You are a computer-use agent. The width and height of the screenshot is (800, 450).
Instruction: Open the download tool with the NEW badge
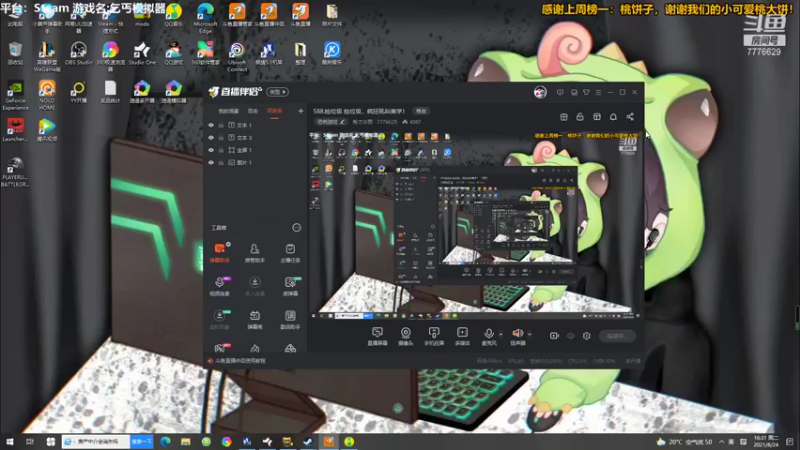pos(219,320)
